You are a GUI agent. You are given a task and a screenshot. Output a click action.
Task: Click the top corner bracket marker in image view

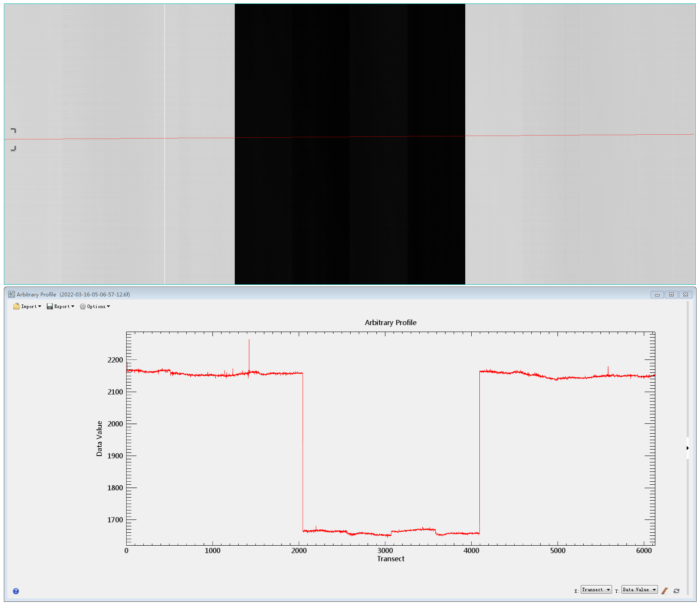pos(13,130)
